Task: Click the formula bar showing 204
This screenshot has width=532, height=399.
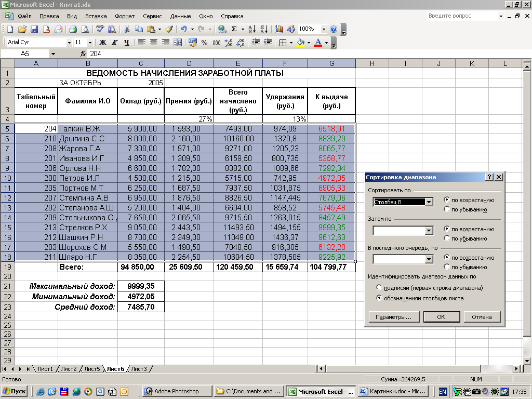Action: point(309,54)
